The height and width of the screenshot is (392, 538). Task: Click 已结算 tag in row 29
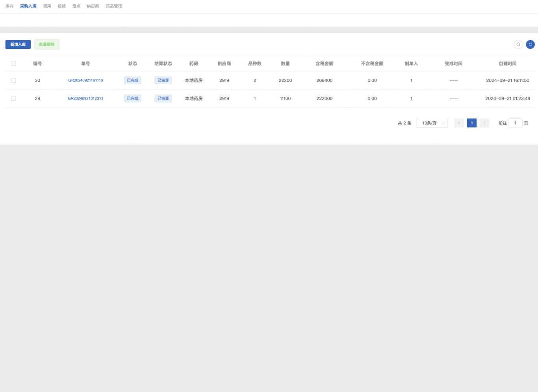pyautogui.click(x=163, y=98)
